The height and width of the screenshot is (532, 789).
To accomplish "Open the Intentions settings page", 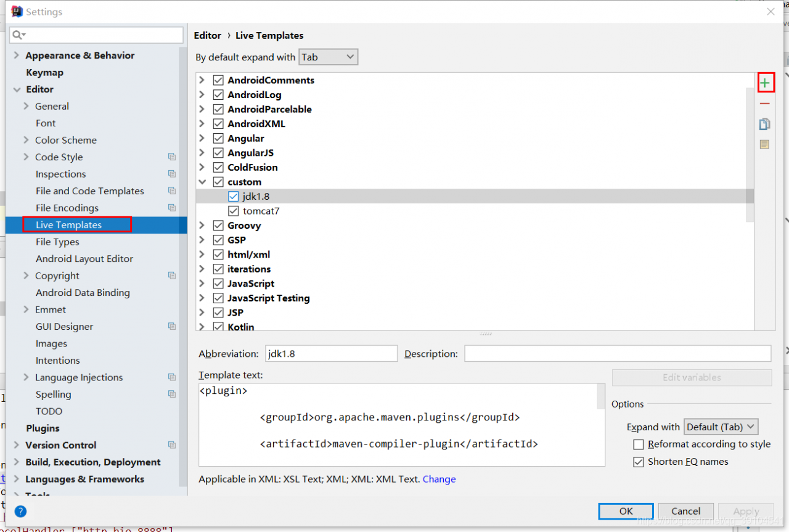I will click(58, 361).
